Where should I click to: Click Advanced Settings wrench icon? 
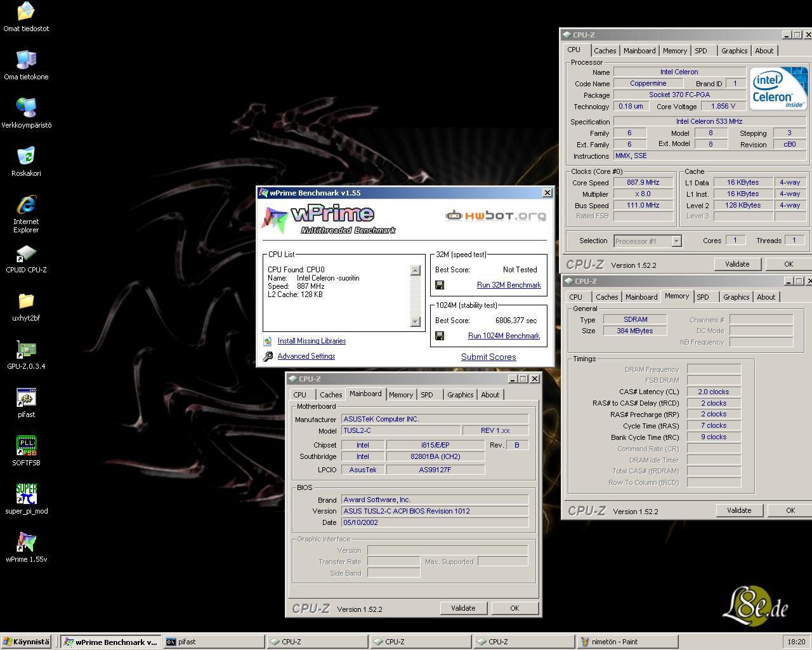[x=268, y=356]
